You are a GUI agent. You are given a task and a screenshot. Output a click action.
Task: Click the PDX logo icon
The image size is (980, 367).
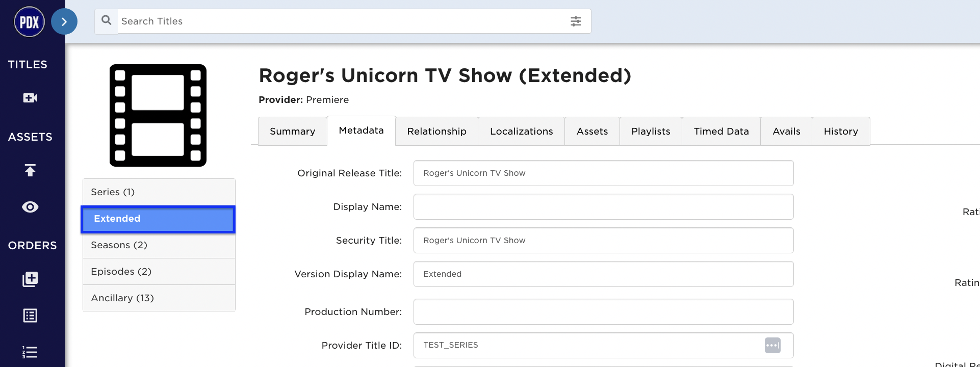29,22
